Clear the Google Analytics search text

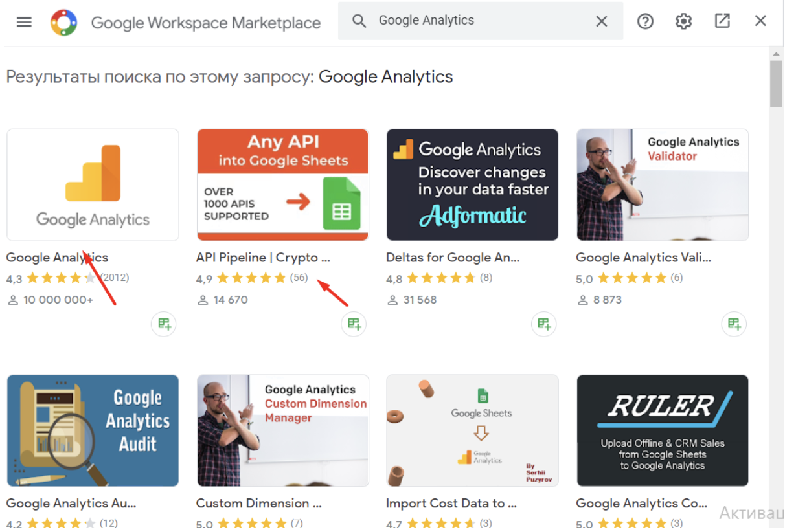point(602,21)
